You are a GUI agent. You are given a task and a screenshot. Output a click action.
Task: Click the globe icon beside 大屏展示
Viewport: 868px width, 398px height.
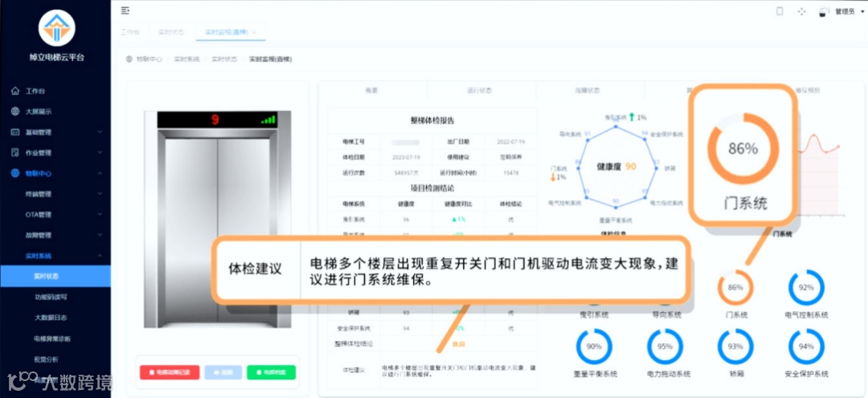point(15,111)
